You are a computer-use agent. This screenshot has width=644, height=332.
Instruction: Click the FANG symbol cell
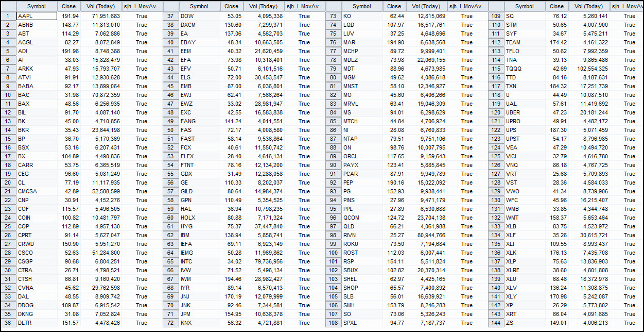point(199,121)
